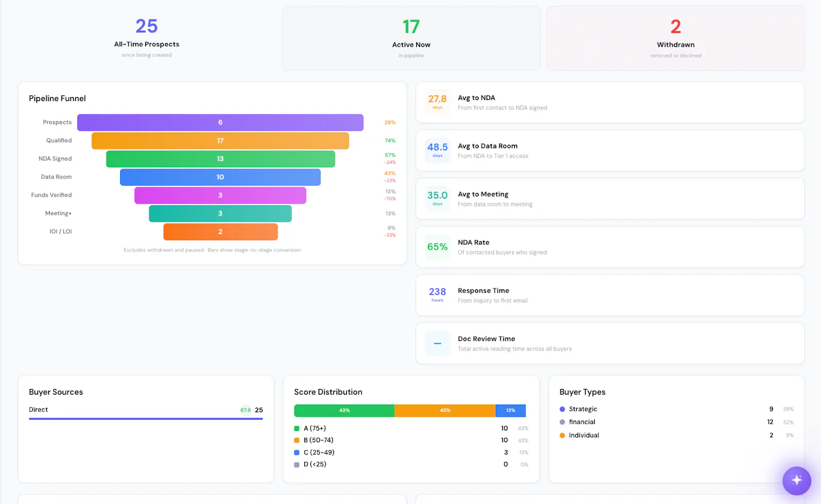Open the sparkle AI assistant button
Image resolution: width=821 pixels, height=504 pixels.
796,480
